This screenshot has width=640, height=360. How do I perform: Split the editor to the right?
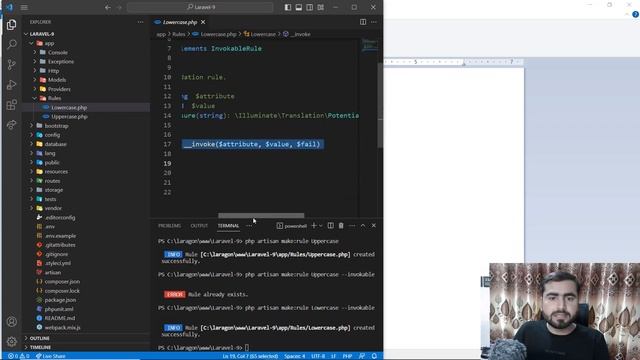click(x=363, y=22)
